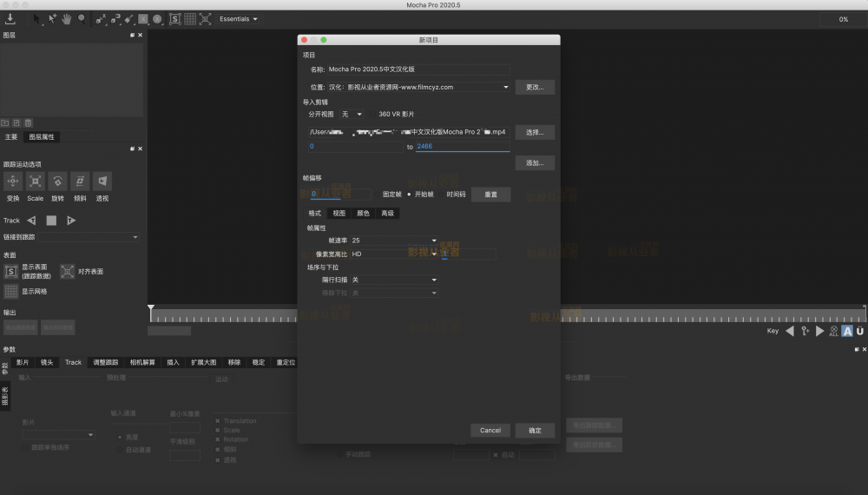Screen dimensions: 868x495
Task: Click 选择... choose clip button
Action: [535, 132]
